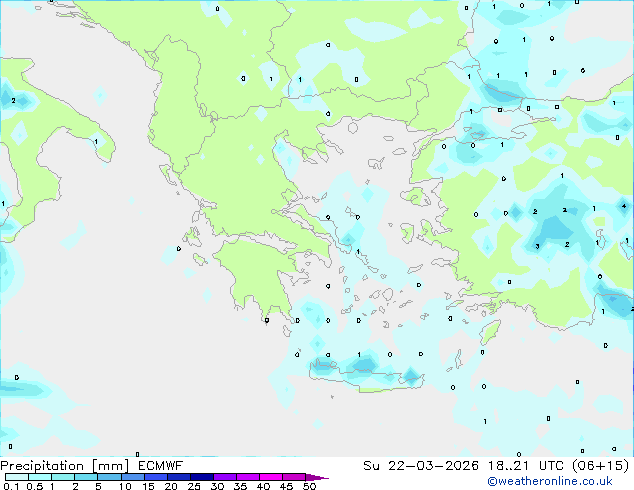This screenshot has height=490, width=634.
Task: Click the 1–2 mm legend color swatch
Action: (63, 477)
